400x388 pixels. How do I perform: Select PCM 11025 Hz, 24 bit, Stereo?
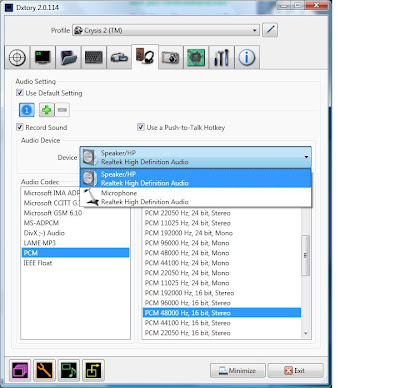point(222,223)
